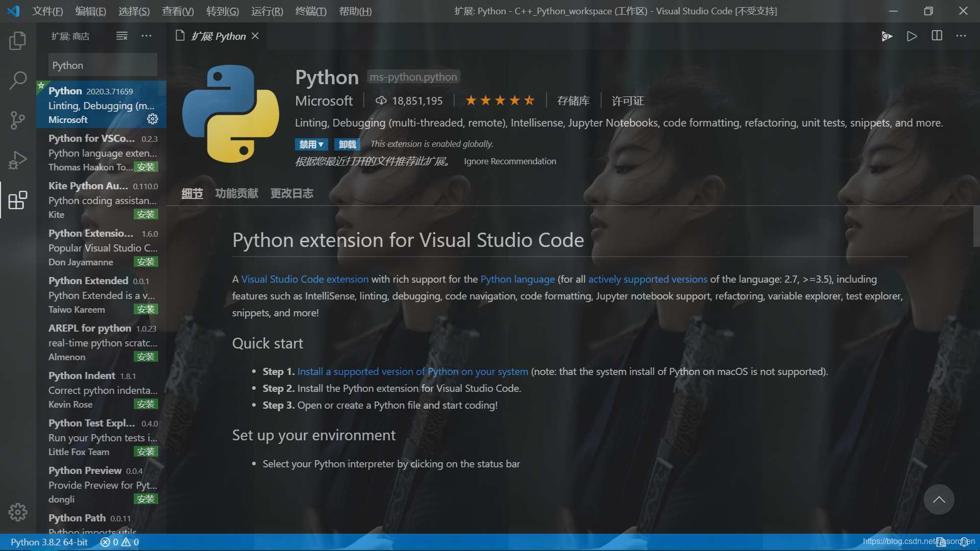Image resolution: width=980 pixels, height=551 pixels.
Task: Open the 转到(G) menu
Action: (x=223, y=11)
